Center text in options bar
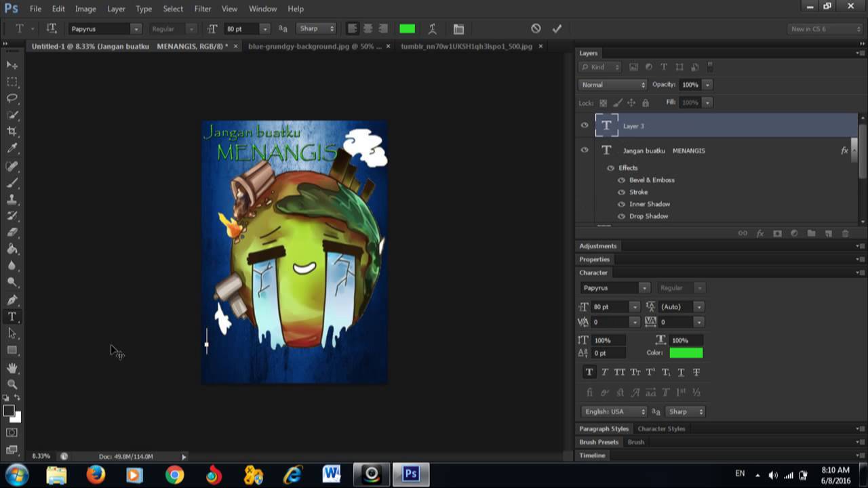The height and width of the screenshot is (488, 868). (x=368, y=28)
